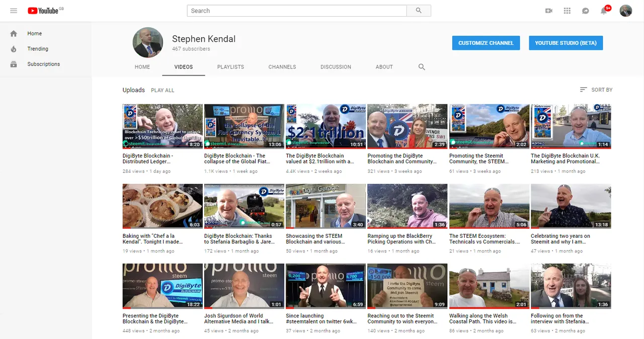644x339 pixels.
Task: Open the 13:06 Fiat collapse video thumbnail
Action: 244,126
